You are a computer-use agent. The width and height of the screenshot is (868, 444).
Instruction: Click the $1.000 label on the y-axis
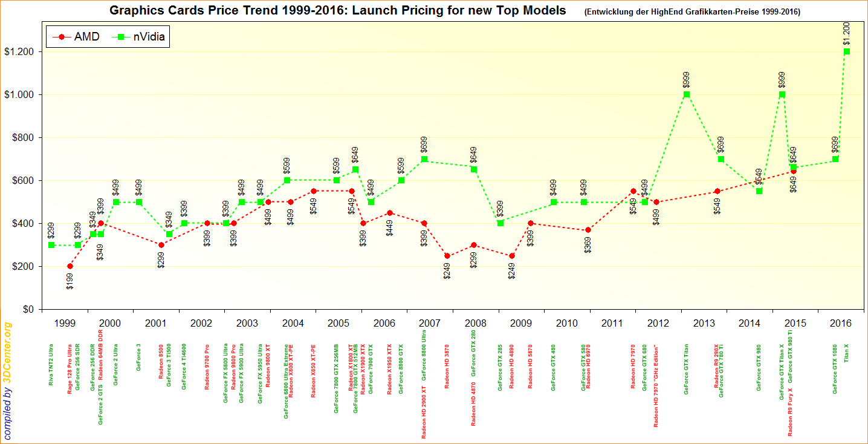point(19,95)
